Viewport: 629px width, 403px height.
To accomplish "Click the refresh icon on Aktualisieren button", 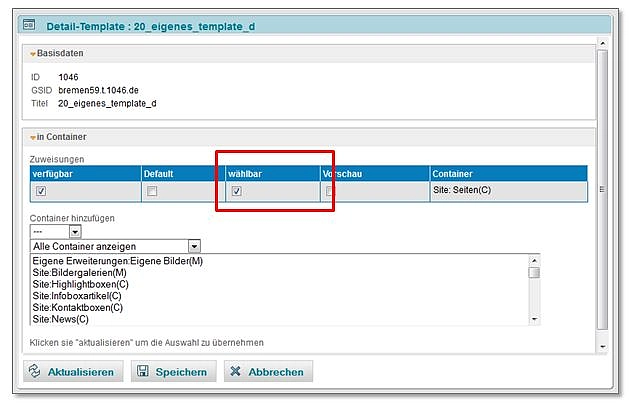I will (x=35, y=372).
